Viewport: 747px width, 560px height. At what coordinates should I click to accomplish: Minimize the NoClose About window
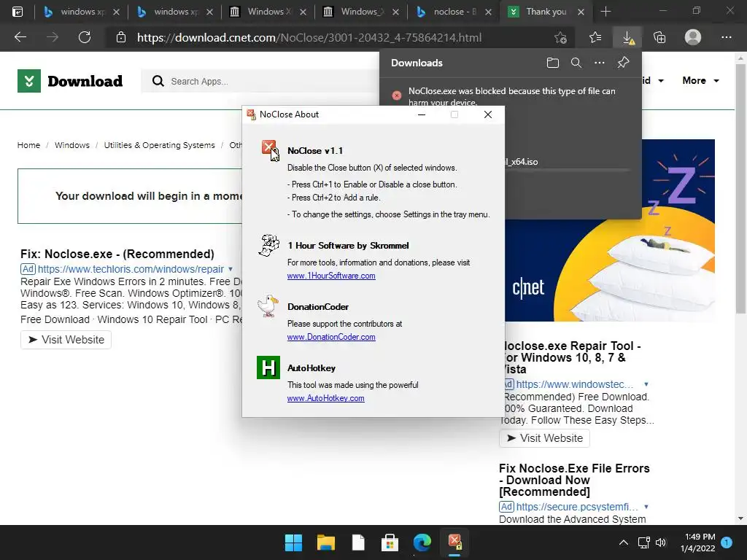tap(422, 114)
